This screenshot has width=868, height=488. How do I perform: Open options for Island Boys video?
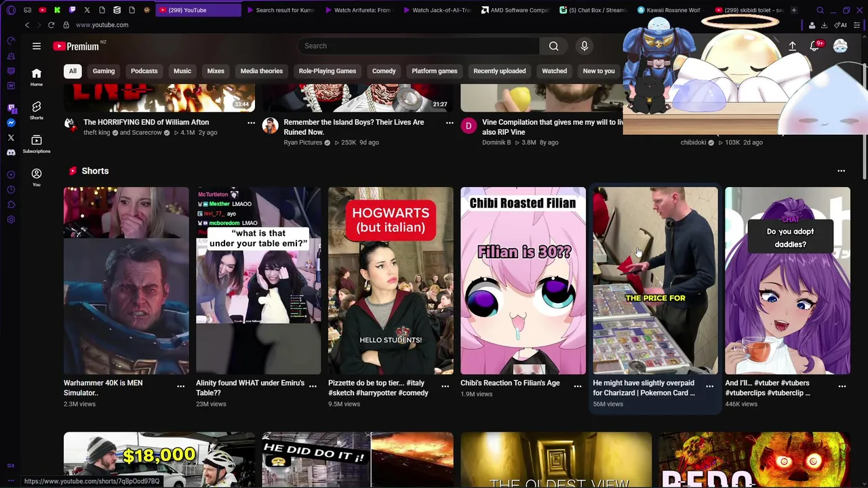point(449,123)
